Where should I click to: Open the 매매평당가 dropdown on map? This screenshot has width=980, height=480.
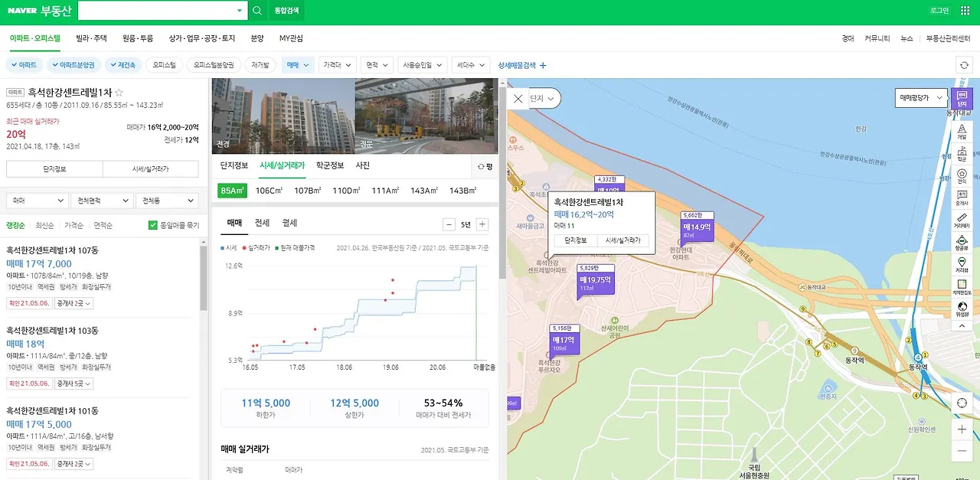[922, 98]
